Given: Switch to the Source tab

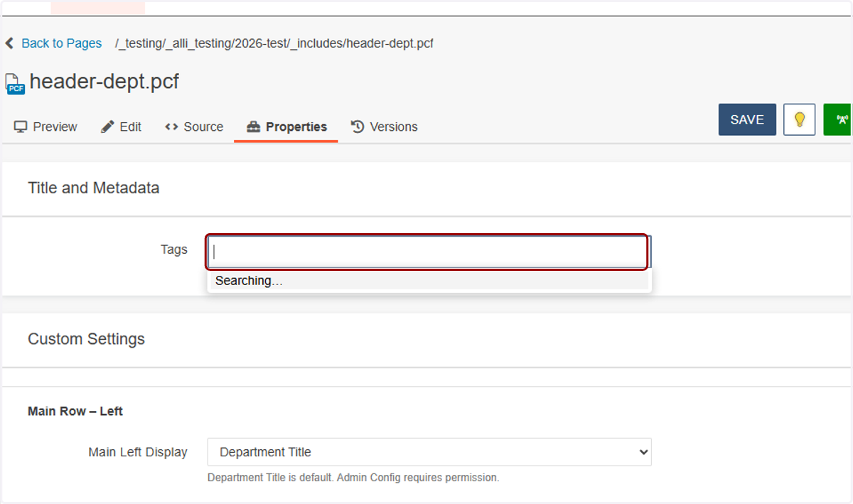Looking at the screenshot, I should (193, 127).
